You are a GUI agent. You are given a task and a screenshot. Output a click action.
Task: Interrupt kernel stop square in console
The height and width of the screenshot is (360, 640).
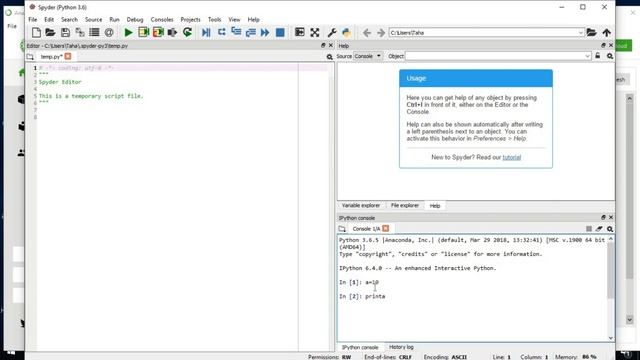pyautogui.click(x=589, y=229)
